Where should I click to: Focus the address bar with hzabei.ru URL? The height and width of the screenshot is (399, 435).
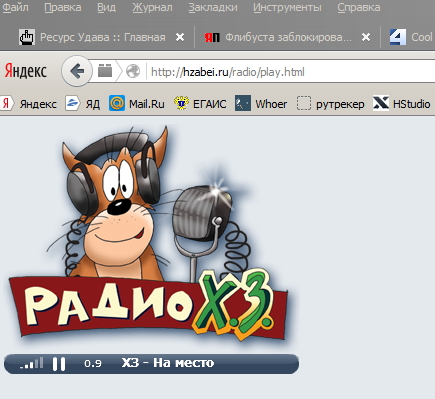point(292,72)
